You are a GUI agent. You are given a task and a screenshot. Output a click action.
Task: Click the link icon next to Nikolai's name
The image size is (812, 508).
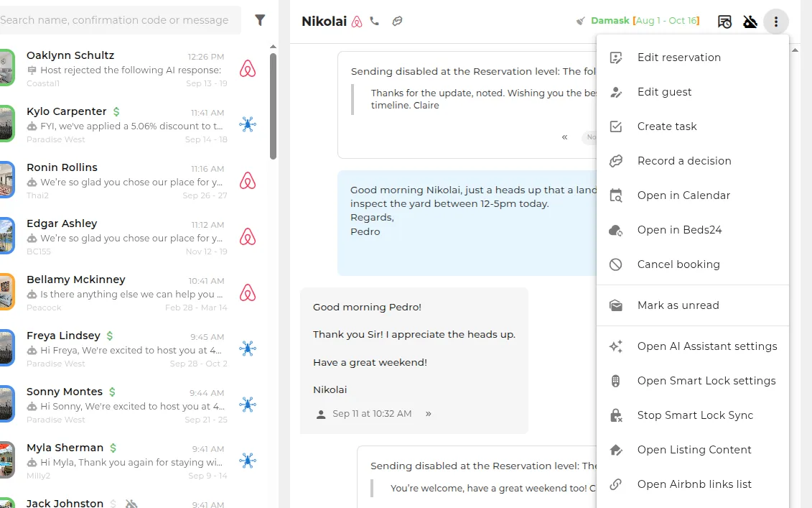point(397,22)
